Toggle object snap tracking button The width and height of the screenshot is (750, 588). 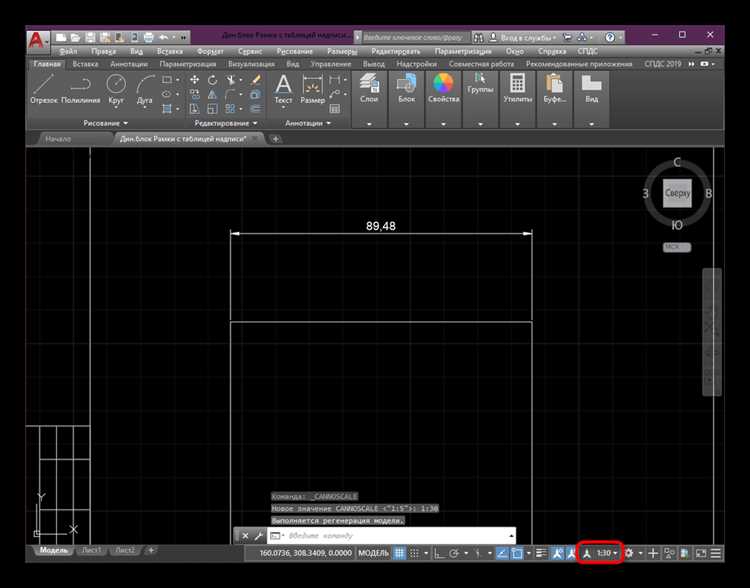tap(502, 553)
